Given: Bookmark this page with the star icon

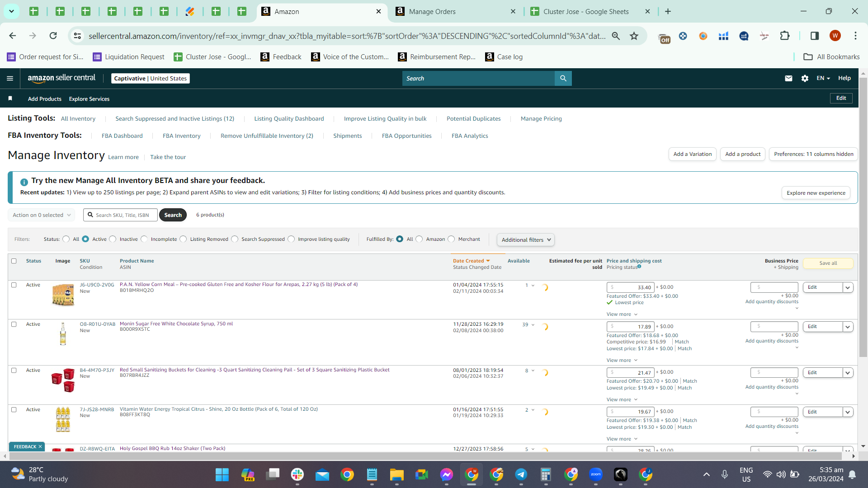Looking at the screenshot, I should tap(634, 36).
